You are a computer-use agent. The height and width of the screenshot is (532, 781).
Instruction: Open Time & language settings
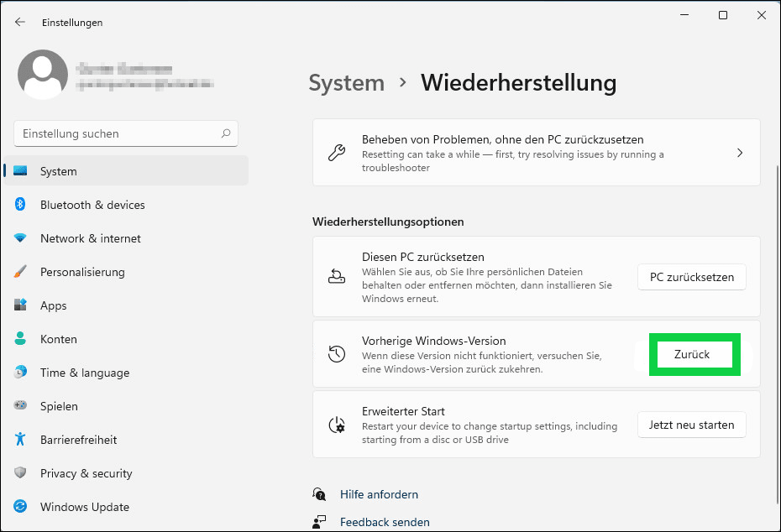[84, 373]
